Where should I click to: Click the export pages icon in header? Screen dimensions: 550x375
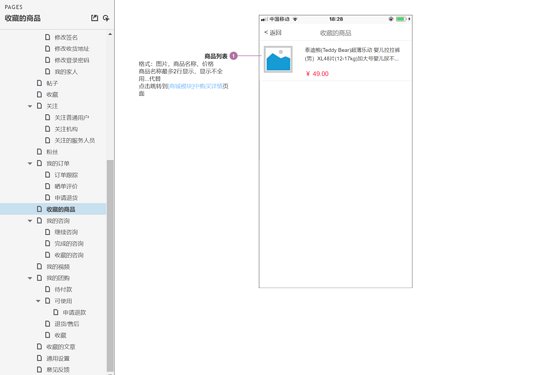tap(94, 18)
